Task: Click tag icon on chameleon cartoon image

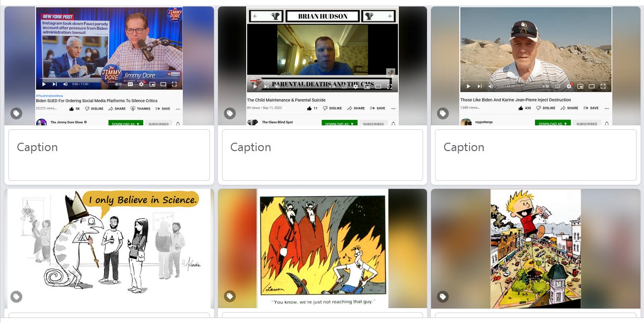Action: click(16, 297)
